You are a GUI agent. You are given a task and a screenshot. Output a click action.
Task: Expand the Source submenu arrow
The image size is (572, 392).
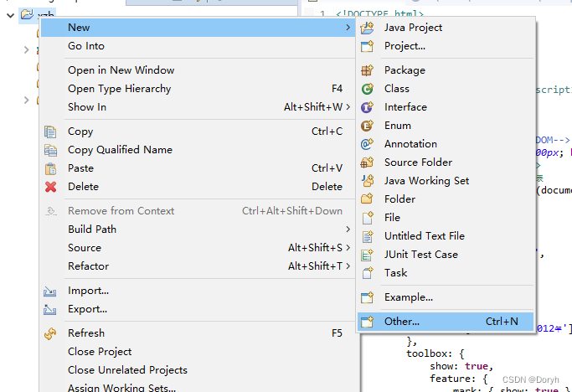tap(348, 248)
